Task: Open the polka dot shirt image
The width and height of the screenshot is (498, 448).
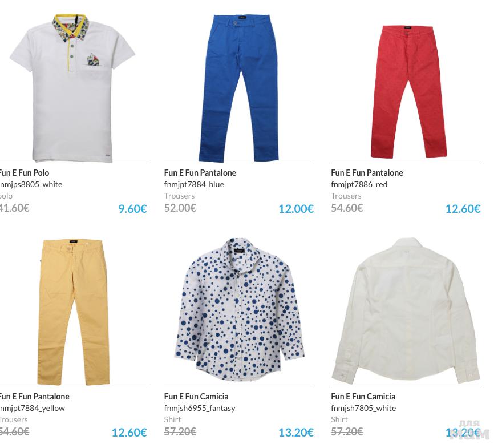Action: pos(239,309)
